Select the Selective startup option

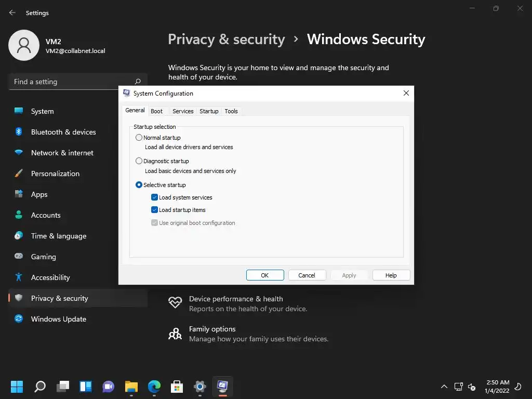click(x=139, y=184)
